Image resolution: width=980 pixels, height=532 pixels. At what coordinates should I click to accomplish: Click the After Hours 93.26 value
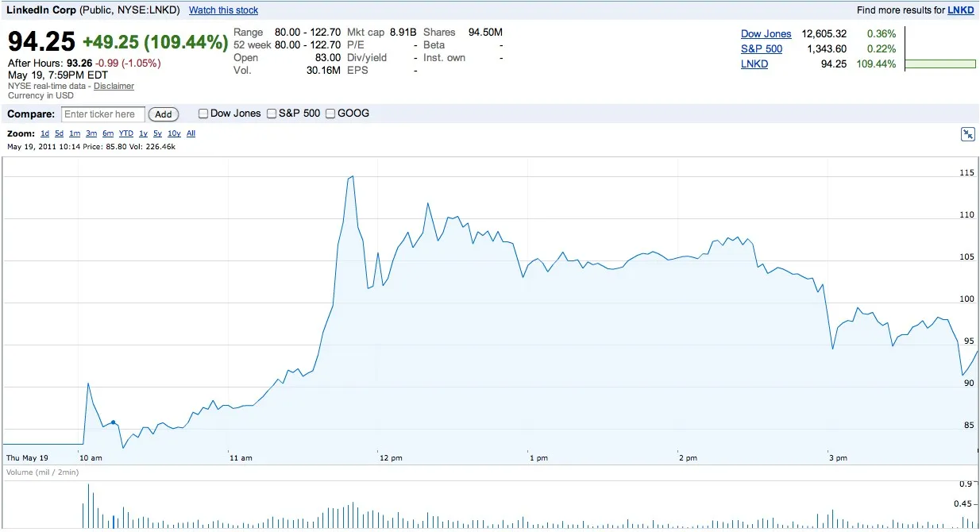79,64
